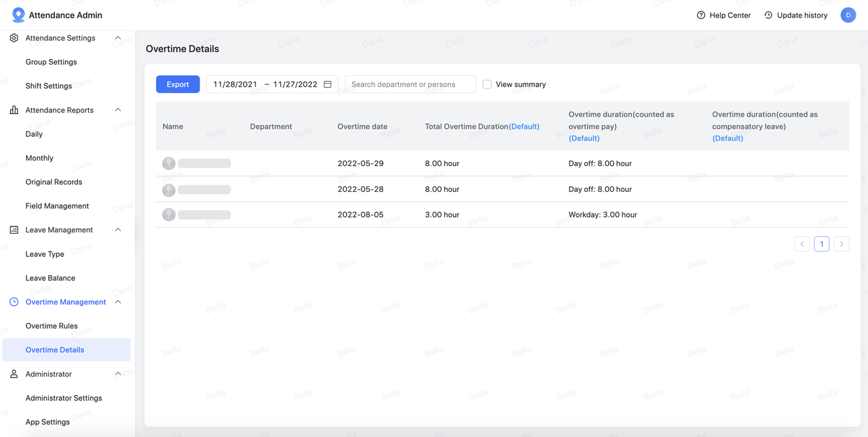Click the Overtime Management clock icon
Viewport: 868px width, 437px height.
(14, 302)
